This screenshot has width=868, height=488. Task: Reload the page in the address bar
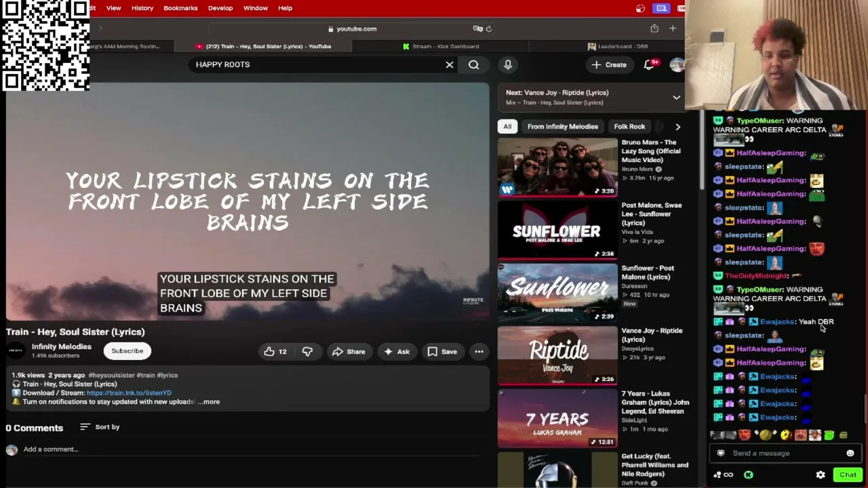[488, 28]
